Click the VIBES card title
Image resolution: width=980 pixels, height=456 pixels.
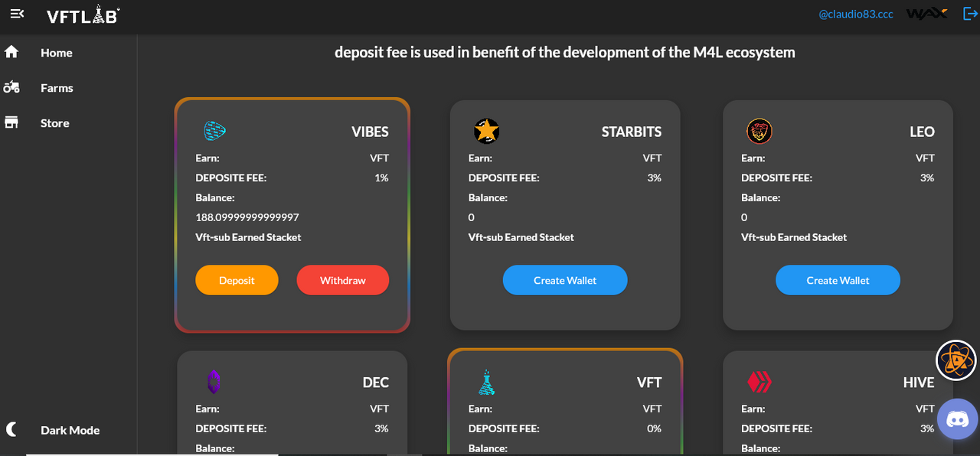371,132
